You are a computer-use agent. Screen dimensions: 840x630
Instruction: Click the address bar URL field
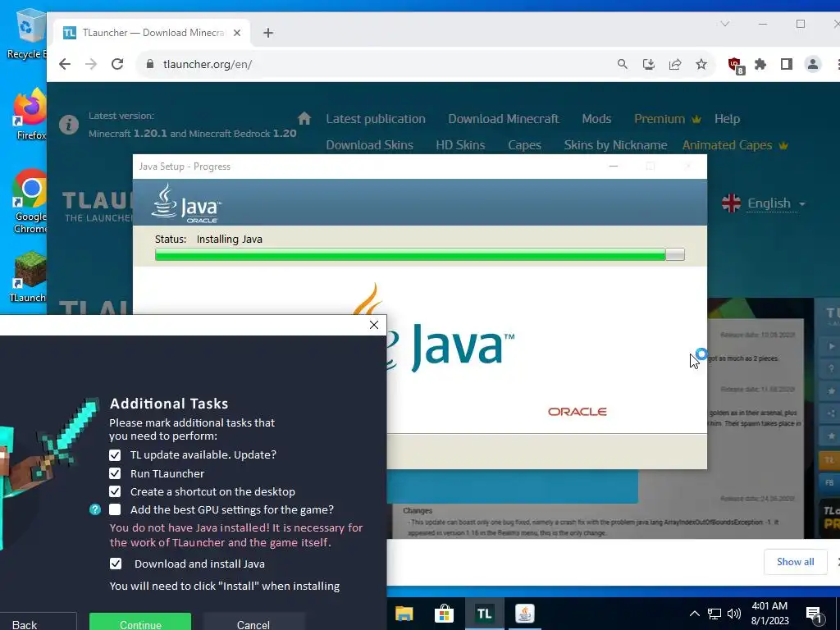[x=375, y=64]
